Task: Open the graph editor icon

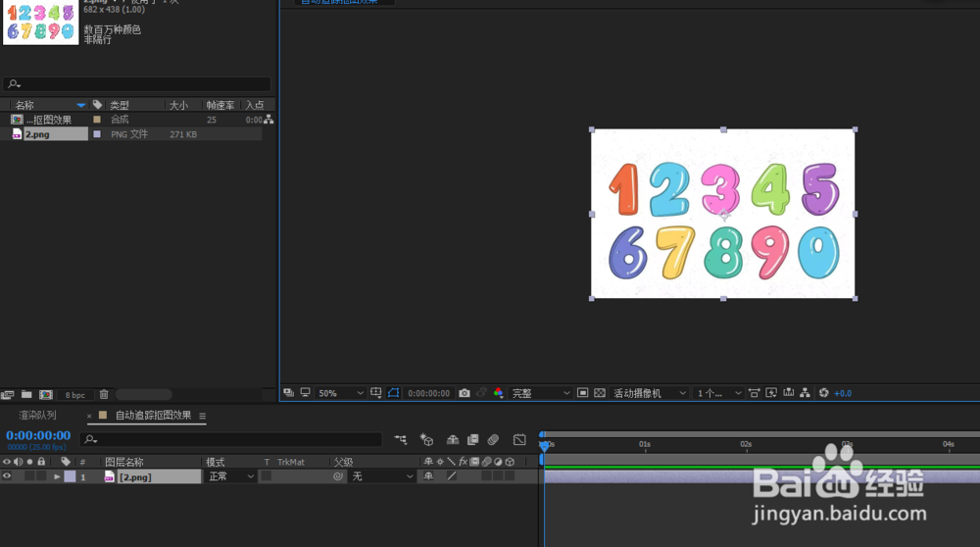Action: pos(519,439)
